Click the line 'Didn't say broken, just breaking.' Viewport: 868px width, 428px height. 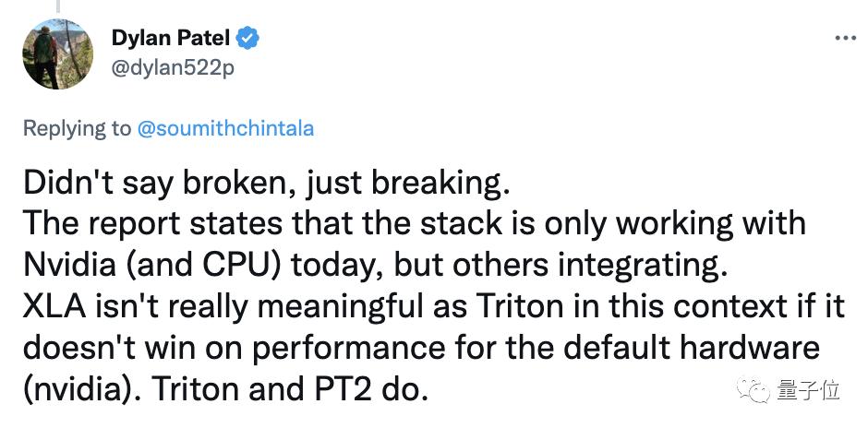266,184
